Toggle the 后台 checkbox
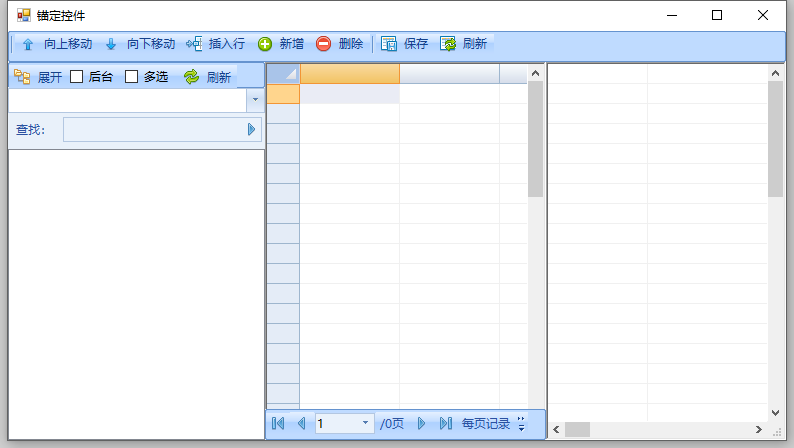This screenshot has height=448, width=794. click(x=76, y=76)
